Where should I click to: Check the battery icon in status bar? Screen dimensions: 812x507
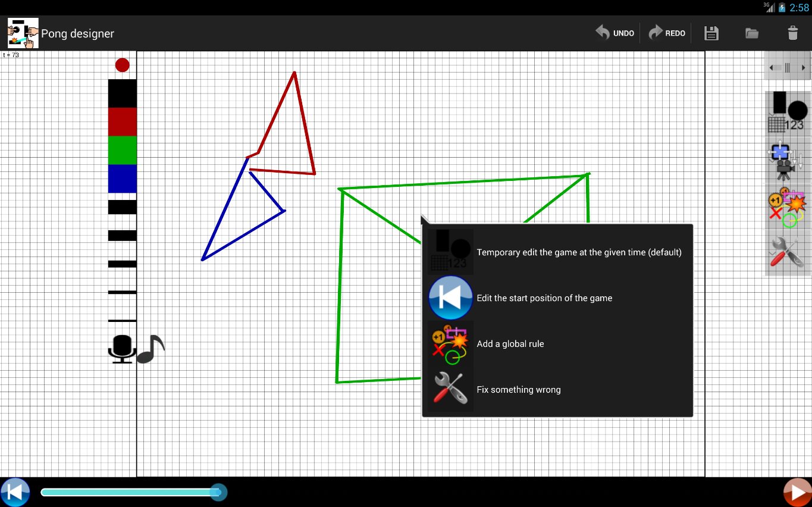(782, 8)
